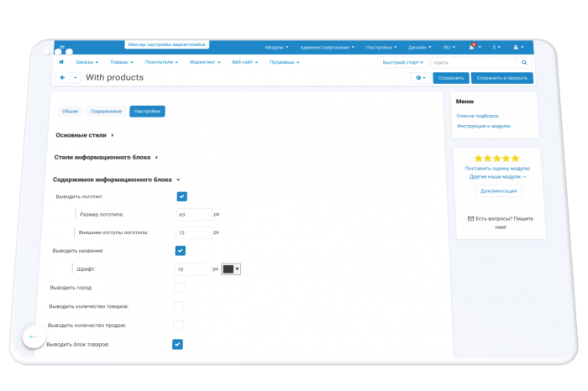Click the five-star rating icons

(x=496, y=158)
